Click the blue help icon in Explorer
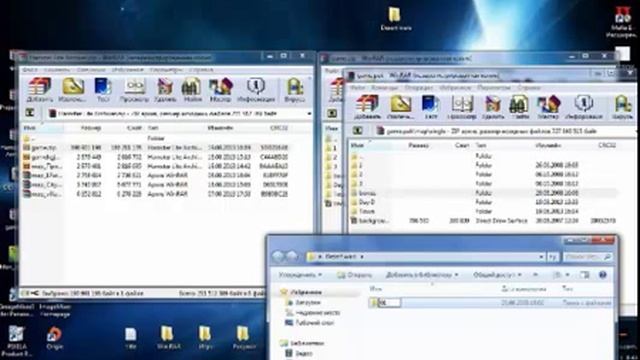The height and width of the screenshot is (360, 640). coord(602,275)
